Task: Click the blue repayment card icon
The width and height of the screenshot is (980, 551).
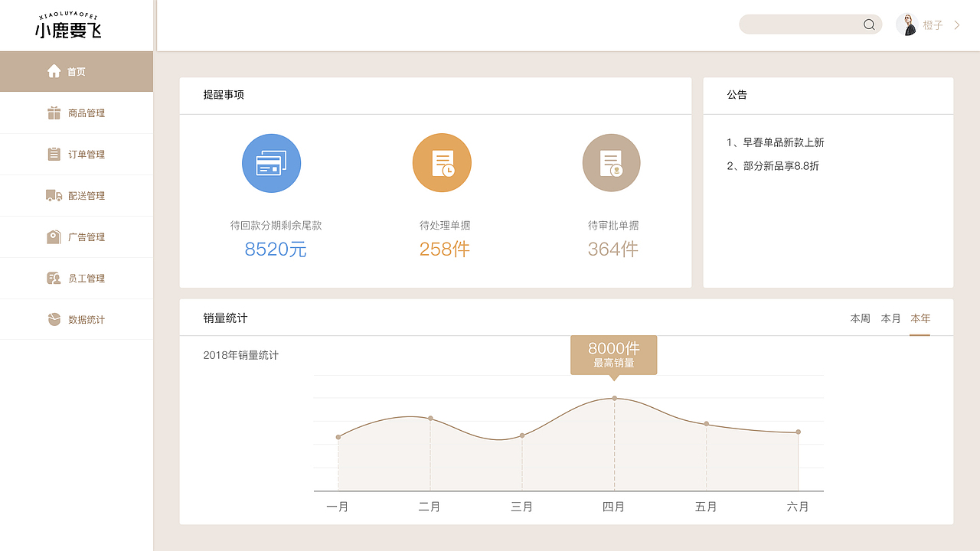Action: 271,162
